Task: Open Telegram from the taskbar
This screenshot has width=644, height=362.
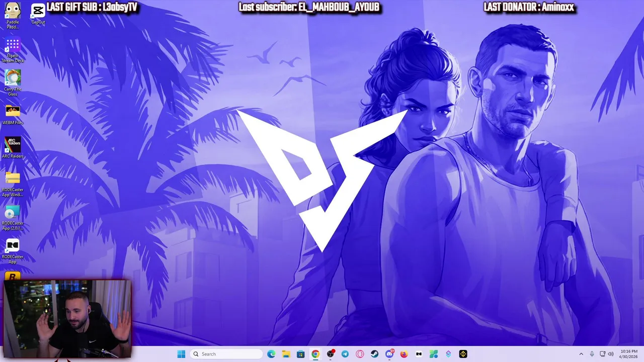Action: coord(345,354)
